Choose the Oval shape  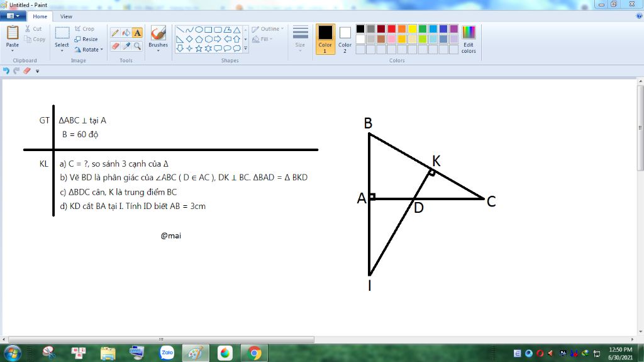[199, 30]
